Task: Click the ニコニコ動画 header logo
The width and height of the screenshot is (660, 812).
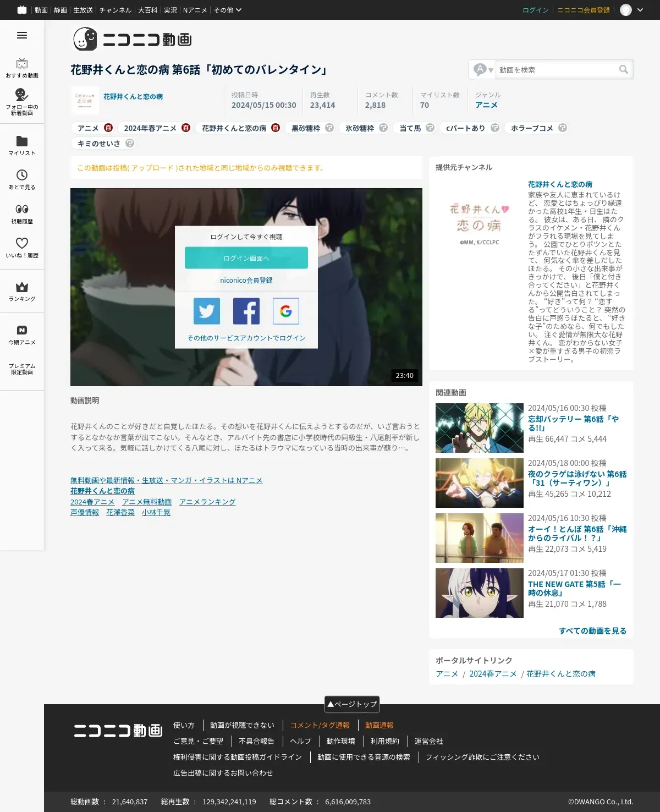Action: (x=133, y=39)
